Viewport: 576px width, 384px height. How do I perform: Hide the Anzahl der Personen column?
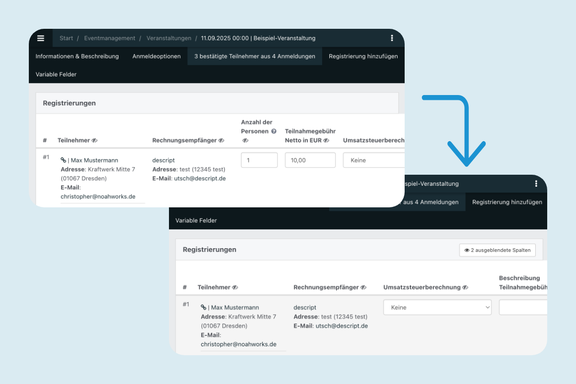click(x=245, y=140)
